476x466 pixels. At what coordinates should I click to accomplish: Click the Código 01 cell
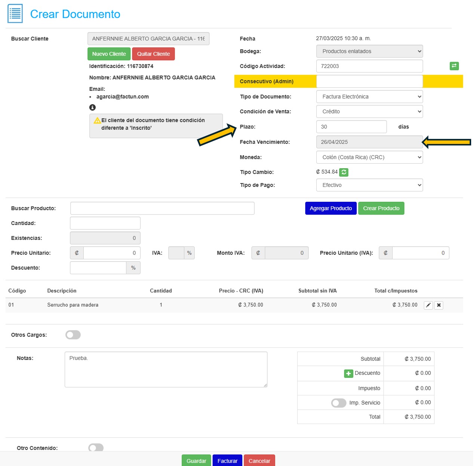point(11,305)
